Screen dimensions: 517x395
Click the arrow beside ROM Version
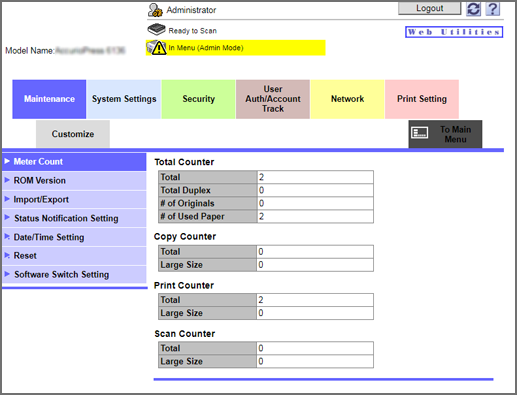coord(7,180)
